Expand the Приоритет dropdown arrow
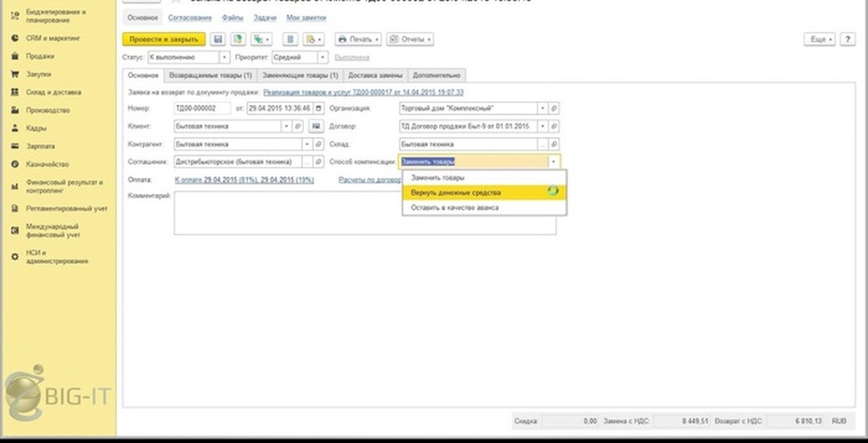 point(323,57)
